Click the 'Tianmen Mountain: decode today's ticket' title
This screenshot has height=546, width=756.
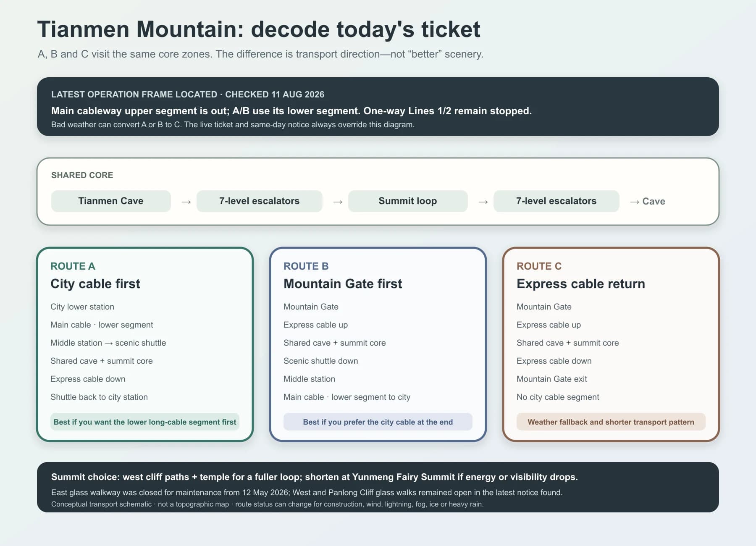coord(259,30)
